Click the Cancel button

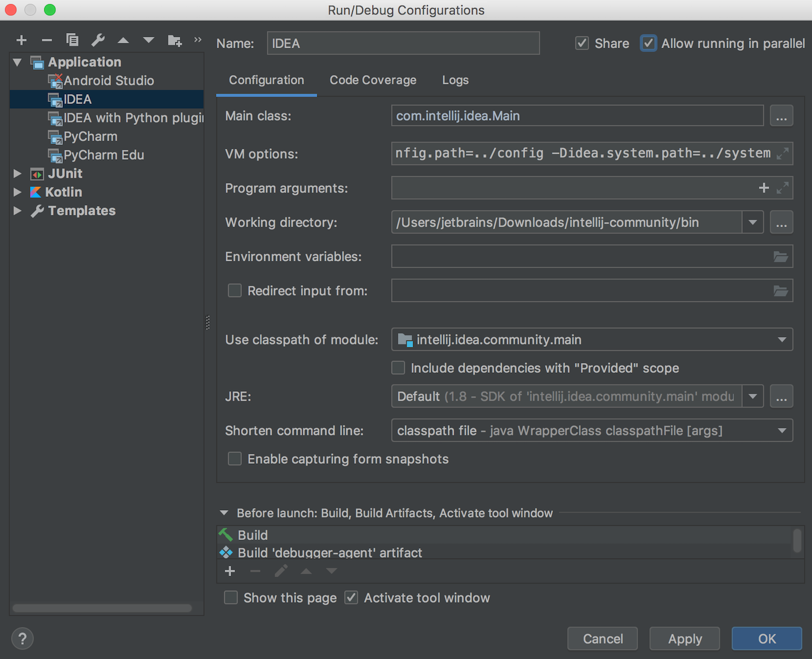pyautogui.click(x=603, y=638)
